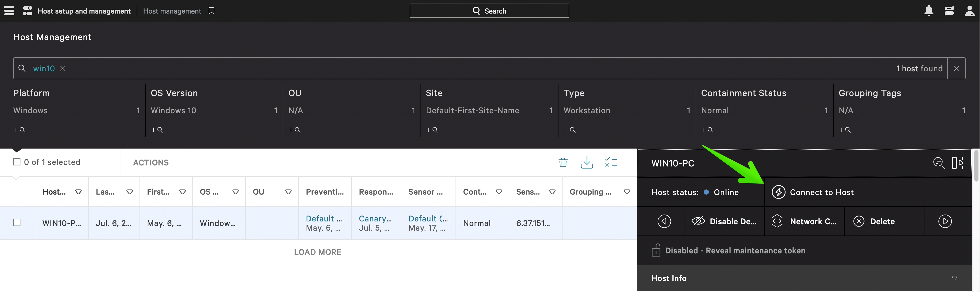Select the WIN10-PC row checkbox

17,222
